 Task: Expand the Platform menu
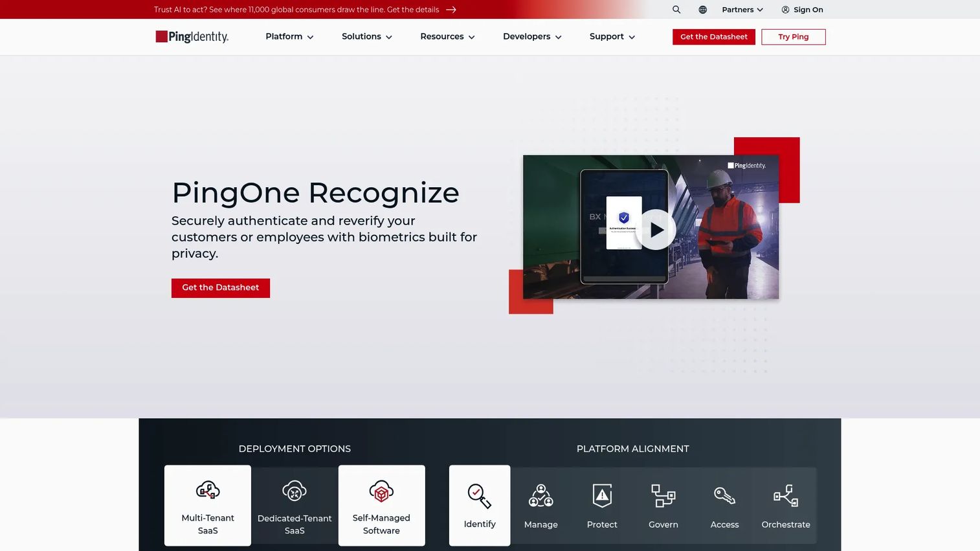pos(289,37)
